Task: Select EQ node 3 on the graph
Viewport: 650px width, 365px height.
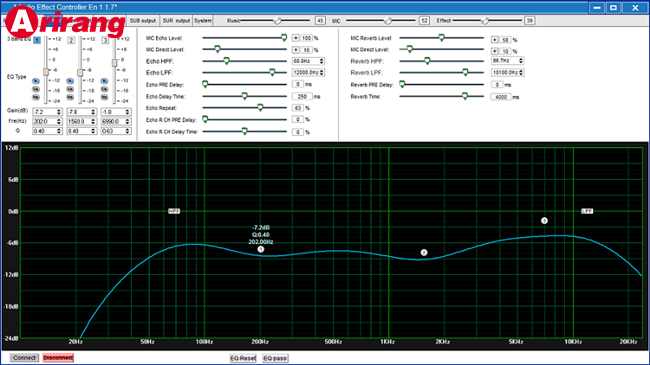Action: pyautogui.click(x=544, y=221)
